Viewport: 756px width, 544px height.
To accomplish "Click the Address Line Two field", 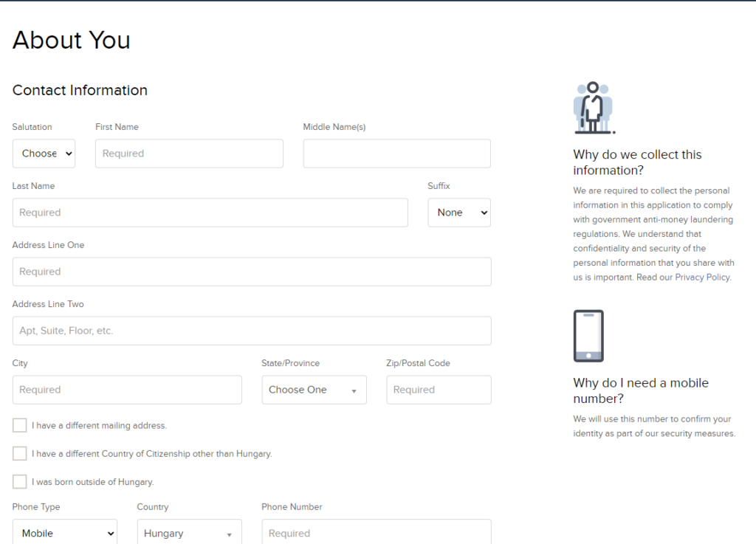I will tap(252, 331).
